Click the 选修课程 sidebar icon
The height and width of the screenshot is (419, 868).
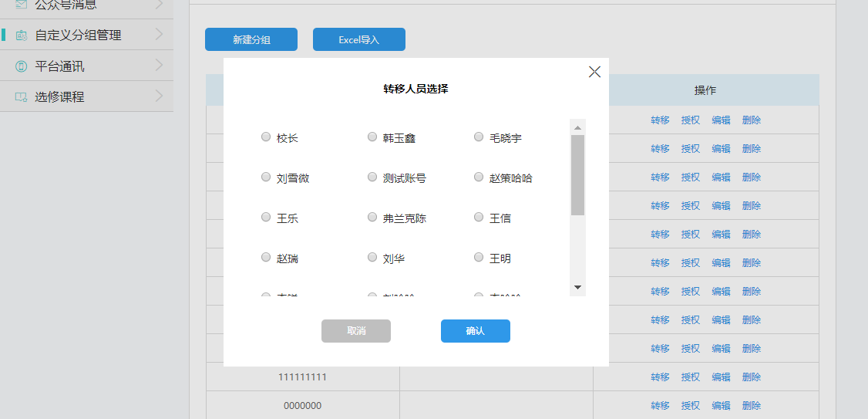(21, 97)
